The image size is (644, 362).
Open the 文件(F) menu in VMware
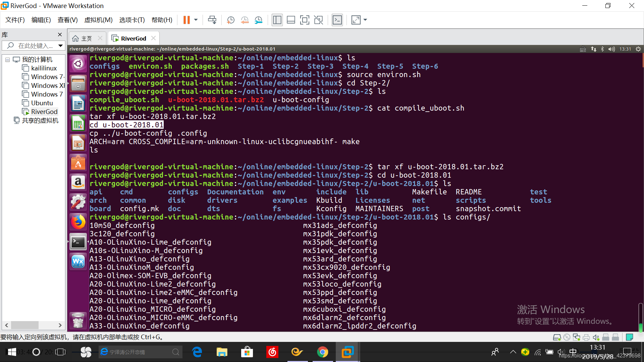coord(15,19)
